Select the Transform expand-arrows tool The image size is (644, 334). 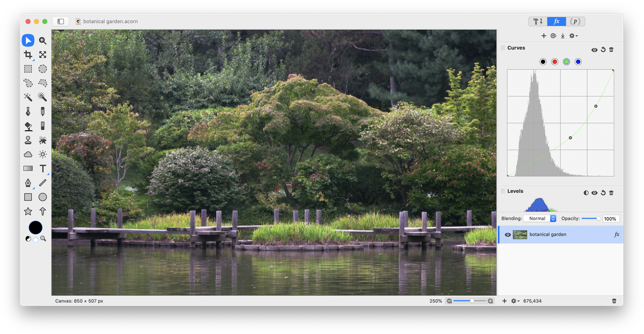click(42, 55)
